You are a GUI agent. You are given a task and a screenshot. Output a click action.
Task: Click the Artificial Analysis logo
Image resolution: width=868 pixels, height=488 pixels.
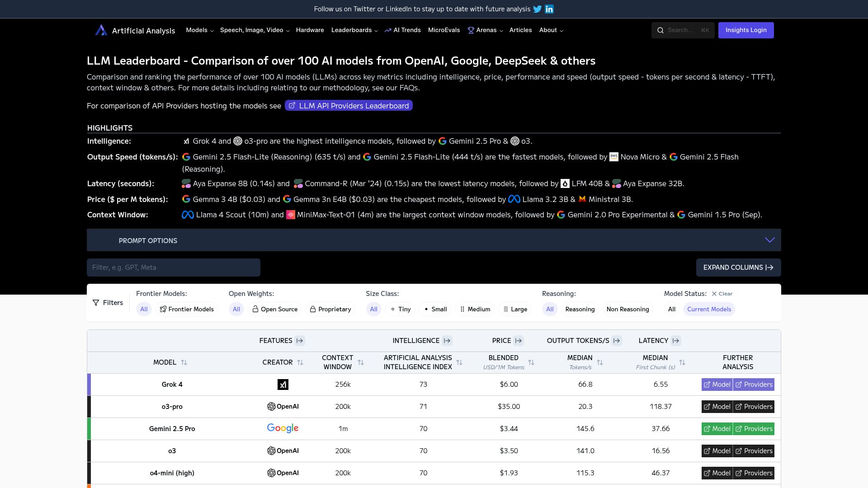135,30
